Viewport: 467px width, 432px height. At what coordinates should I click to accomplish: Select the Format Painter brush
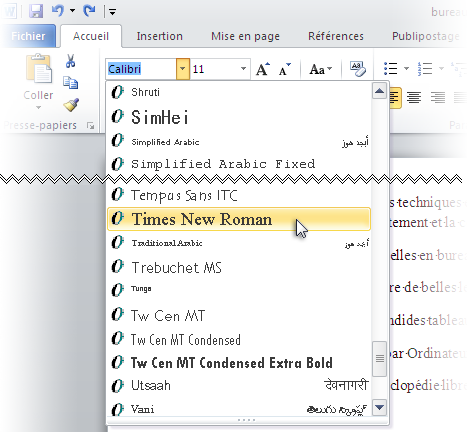[71, 105]
